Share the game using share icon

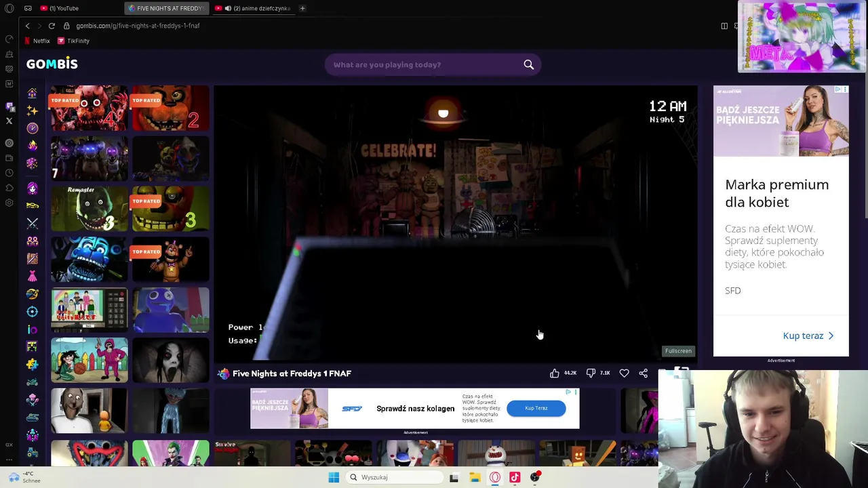643,373
